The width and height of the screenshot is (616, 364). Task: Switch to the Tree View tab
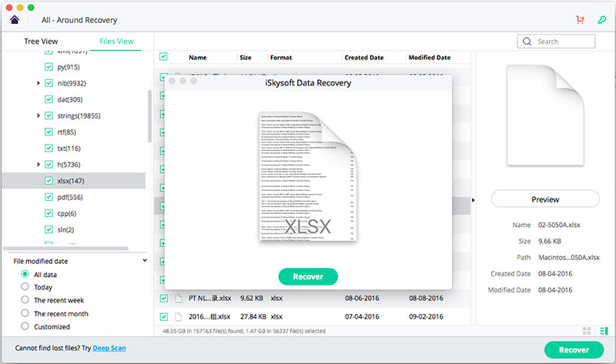(x=41, y=42)
